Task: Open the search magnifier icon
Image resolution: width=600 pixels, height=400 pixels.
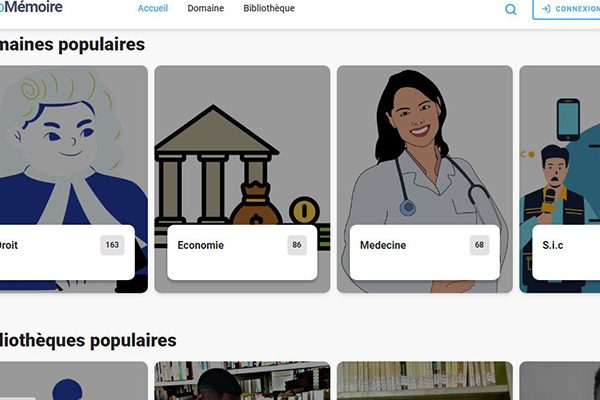Action: (x=510, y=9)
